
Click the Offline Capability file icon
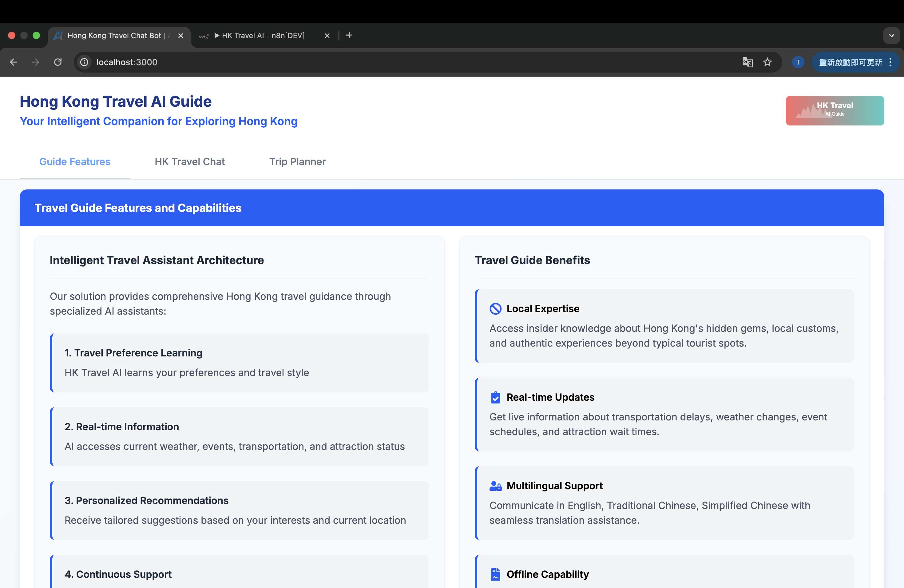click(495, 574)
